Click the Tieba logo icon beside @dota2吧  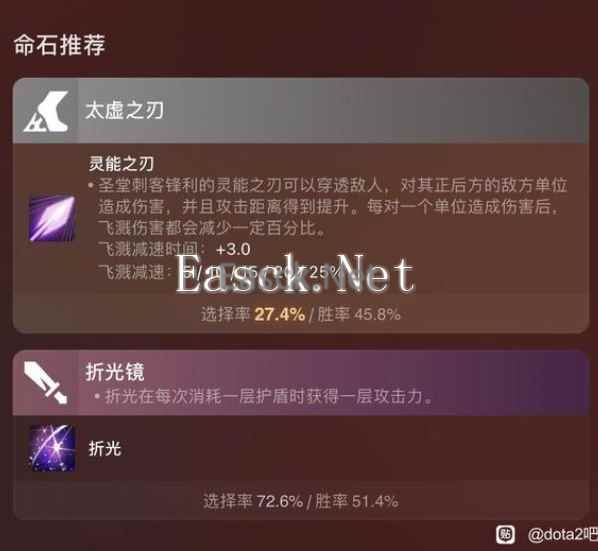pyautogui.click(x=505, y=535)
